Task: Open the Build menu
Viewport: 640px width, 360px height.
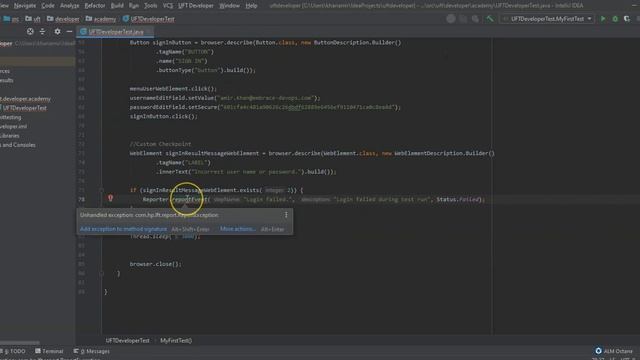Action: [117, 6]
